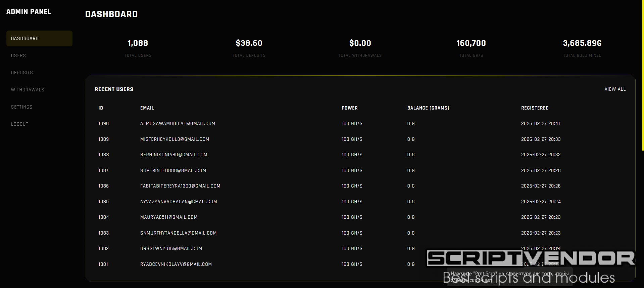Open the Deposits section

[22, 73]
